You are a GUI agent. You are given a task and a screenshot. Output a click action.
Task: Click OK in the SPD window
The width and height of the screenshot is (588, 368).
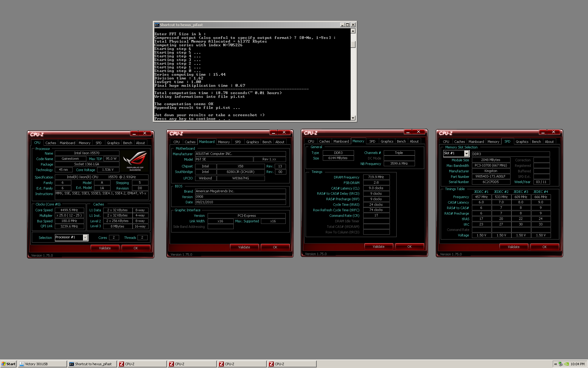tap(545, 247)
